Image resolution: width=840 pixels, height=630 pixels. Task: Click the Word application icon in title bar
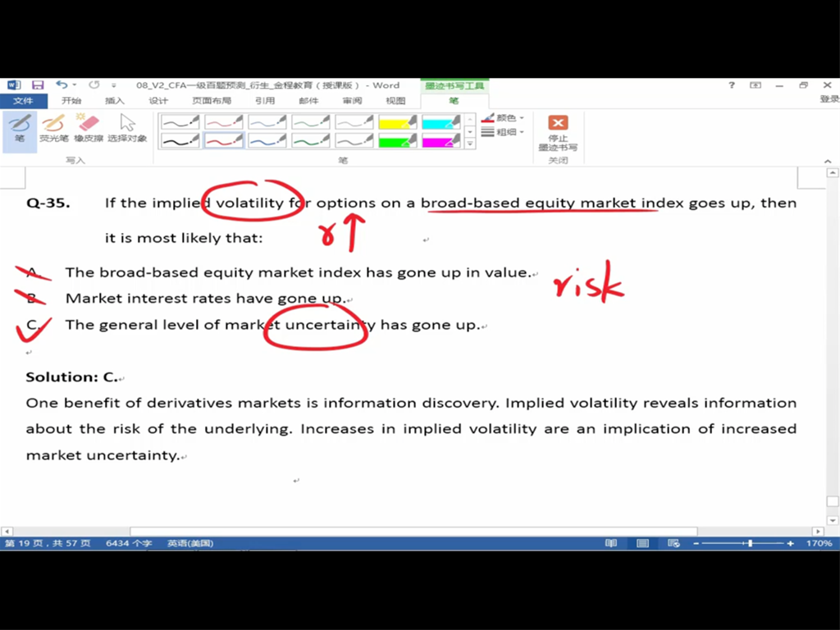click(x=13, y=85)
